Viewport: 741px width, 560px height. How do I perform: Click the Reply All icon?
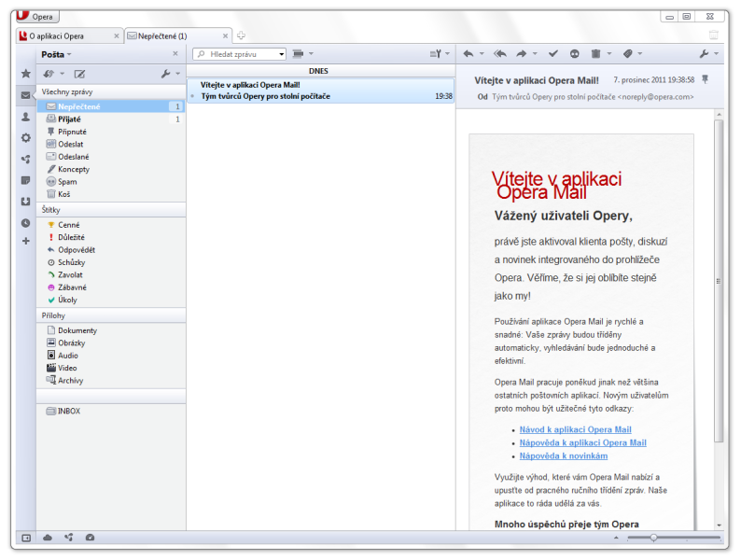click(500, 54)
